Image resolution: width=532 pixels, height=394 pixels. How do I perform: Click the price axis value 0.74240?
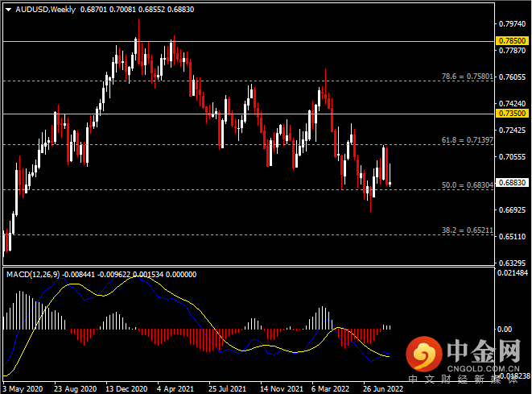[x=512, y=104]
